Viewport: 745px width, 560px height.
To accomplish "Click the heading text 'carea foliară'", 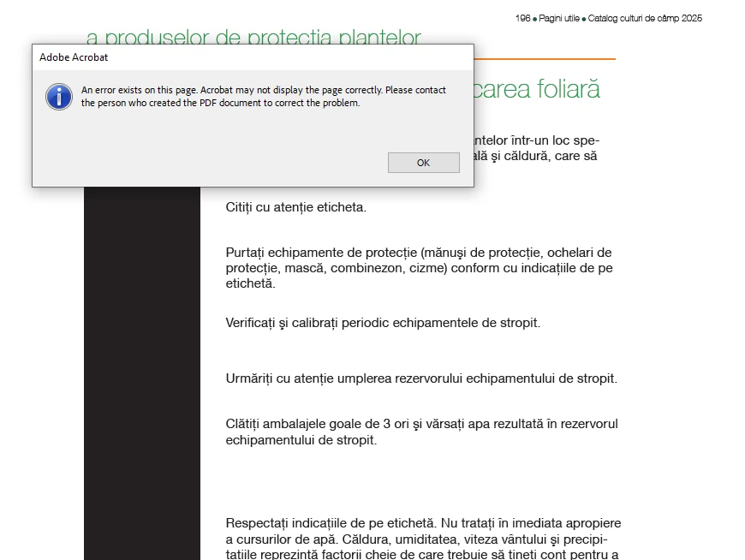I will click(537, 89).
